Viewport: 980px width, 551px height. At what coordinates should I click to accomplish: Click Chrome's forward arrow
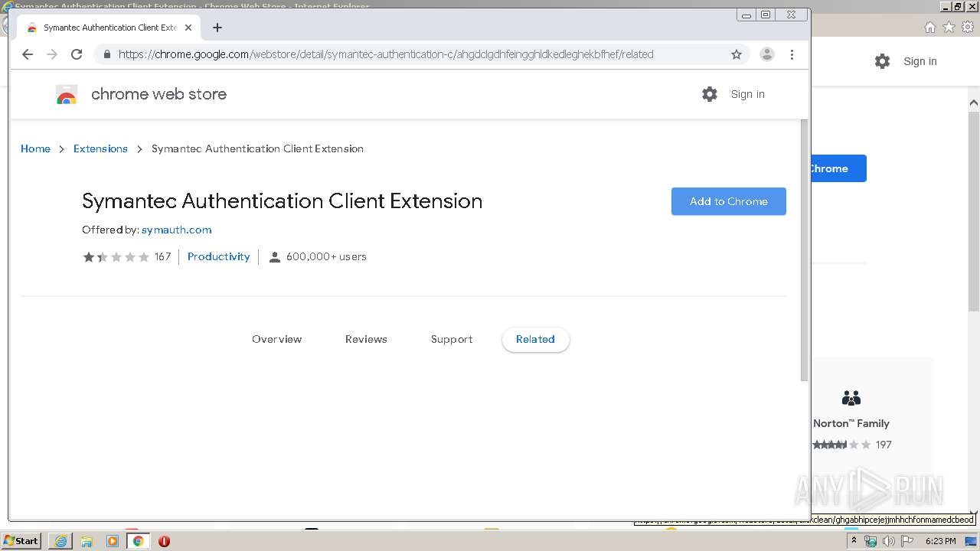coord(52,54)
